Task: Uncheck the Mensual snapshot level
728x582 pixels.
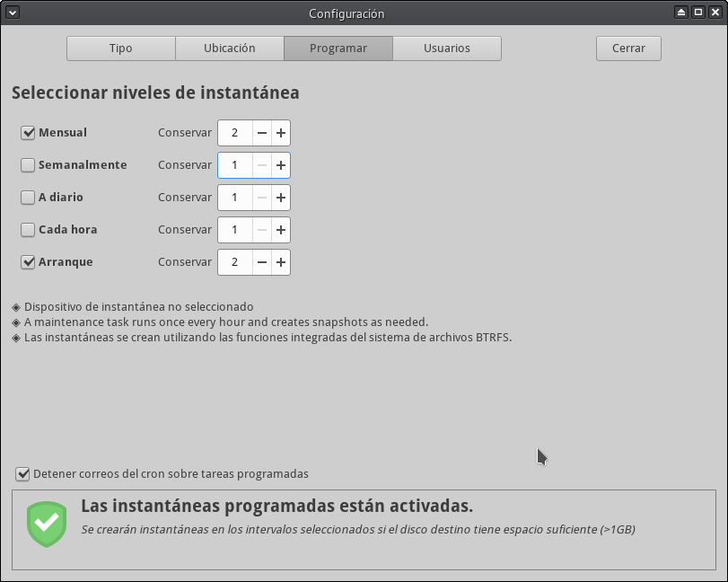Action: coord(28,133)
